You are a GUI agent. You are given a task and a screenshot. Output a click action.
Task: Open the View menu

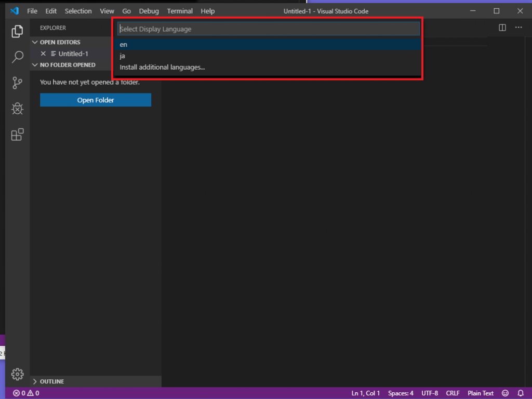point(107,11)
